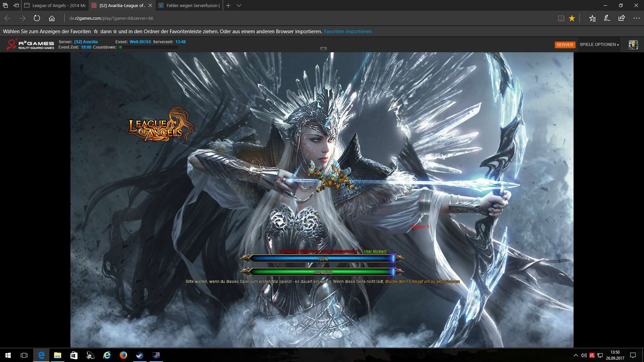
Task: Set tabs aside icon
Action: [16, 5]
